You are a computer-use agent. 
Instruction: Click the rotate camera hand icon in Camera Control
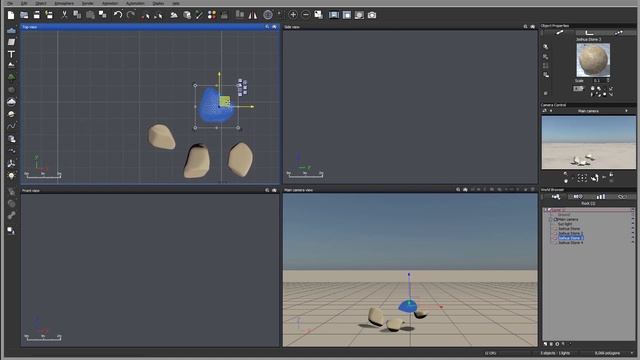click(595, 178)
